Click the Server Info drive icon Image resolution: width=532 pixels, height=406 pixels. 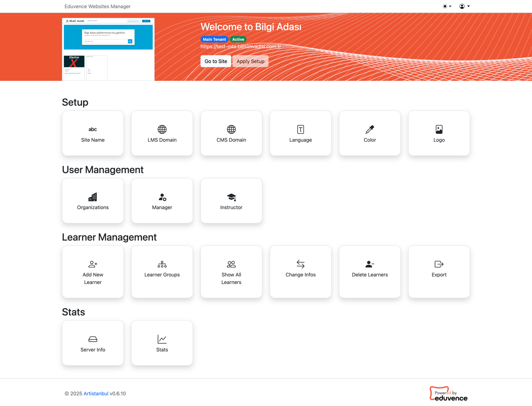tap(93, 339)
